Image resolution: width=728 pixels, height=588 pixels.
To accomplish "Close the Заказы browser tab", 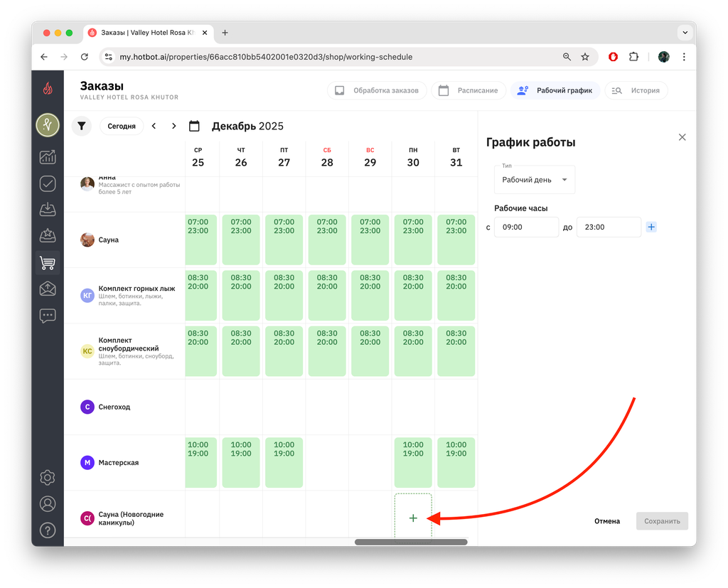I will click(x=205, y=33).
